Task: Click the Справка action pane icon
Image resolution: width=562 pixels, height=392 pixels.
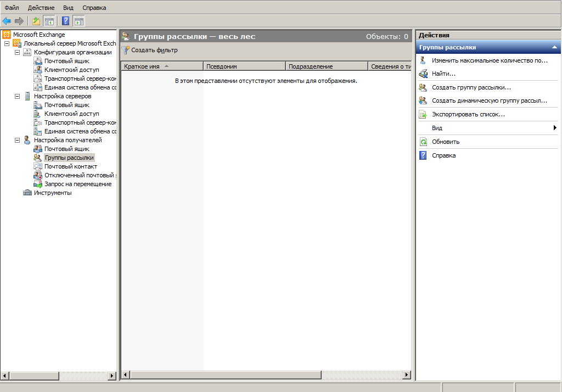Action: [x=423, y=155]
